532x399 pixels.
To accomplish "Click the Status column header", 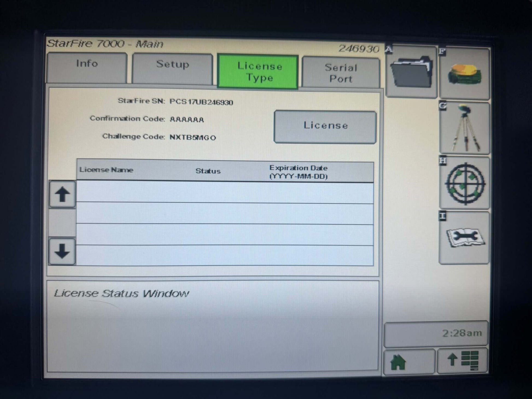I will click(x=208, y=171).
